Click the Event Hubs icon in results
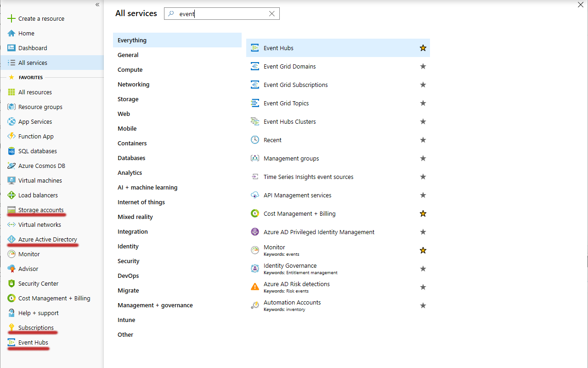The width and height of the screenshot is (588, 368). 255,48
